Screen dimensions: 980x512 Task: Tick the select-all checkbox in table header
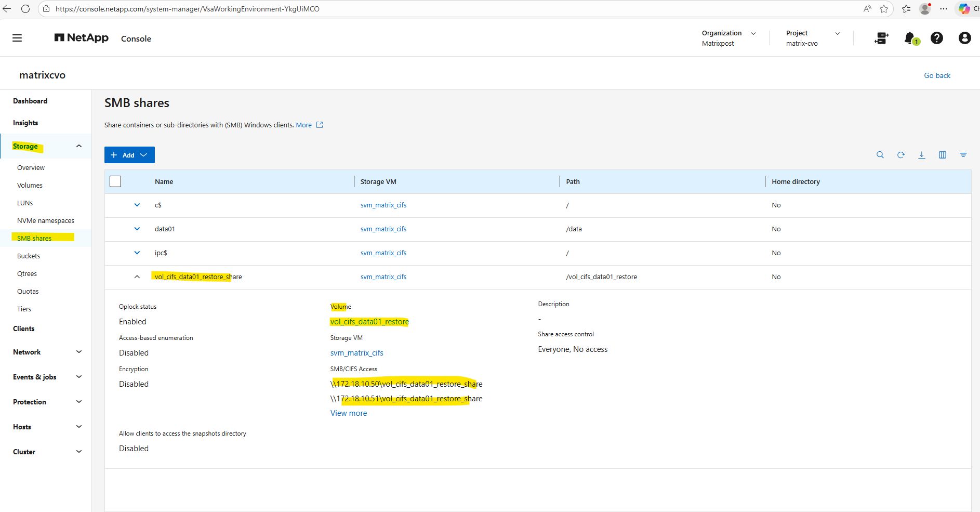pyautogui.click(x=115, y=181)
